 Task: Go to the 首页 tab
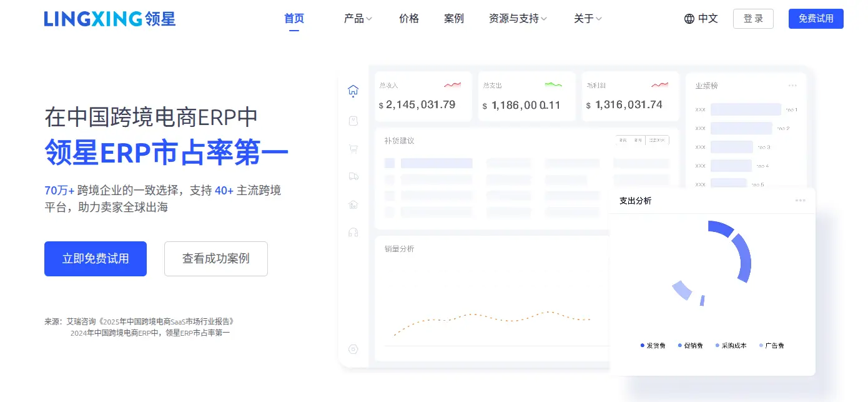pos(294,19)
